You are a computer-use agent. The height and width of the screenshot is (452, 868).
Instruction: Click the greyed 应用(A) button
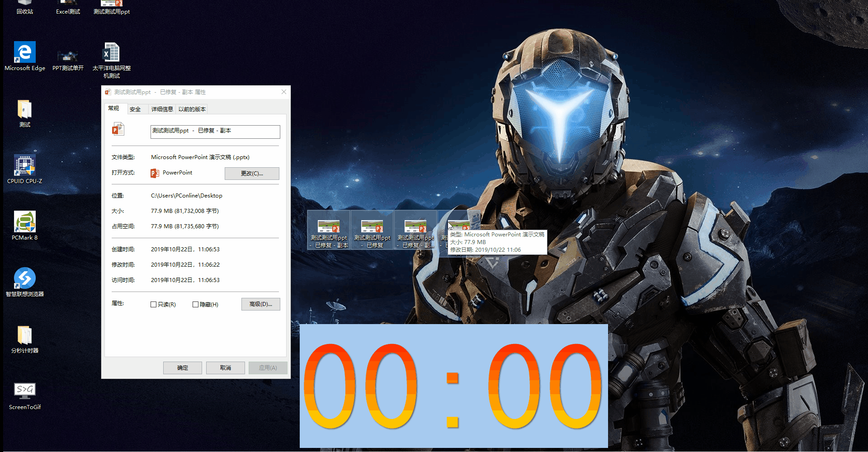click(268, 368)
